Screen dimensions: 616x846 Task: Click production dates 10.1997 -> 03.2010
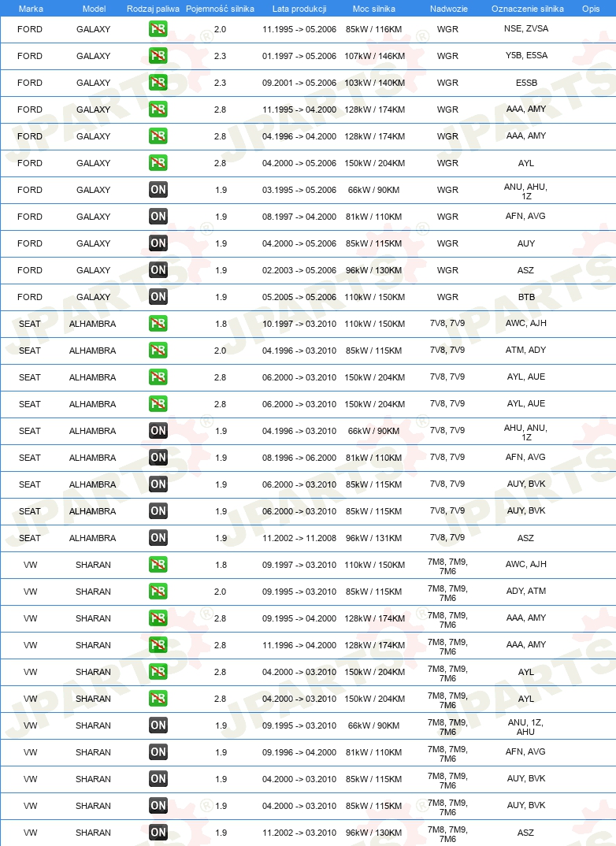coord(299,324)
